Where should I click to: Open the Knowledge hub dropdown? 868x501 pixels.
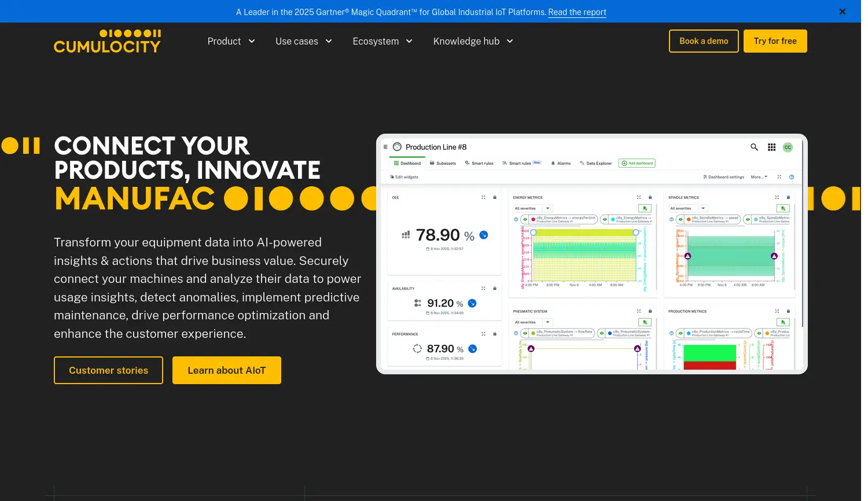473,41
